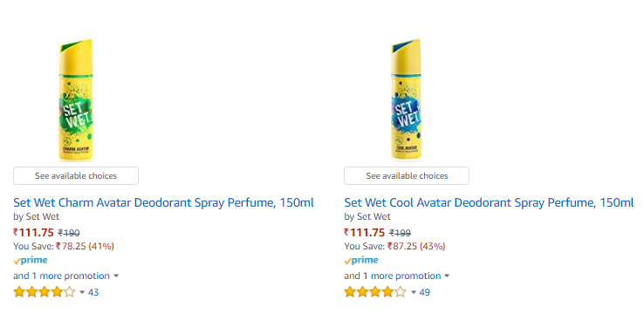This screenshot has width=644, height=327.
Task: Expand promotion dropdown arrow for Cool Avatar
Action: tap(447, 276)
